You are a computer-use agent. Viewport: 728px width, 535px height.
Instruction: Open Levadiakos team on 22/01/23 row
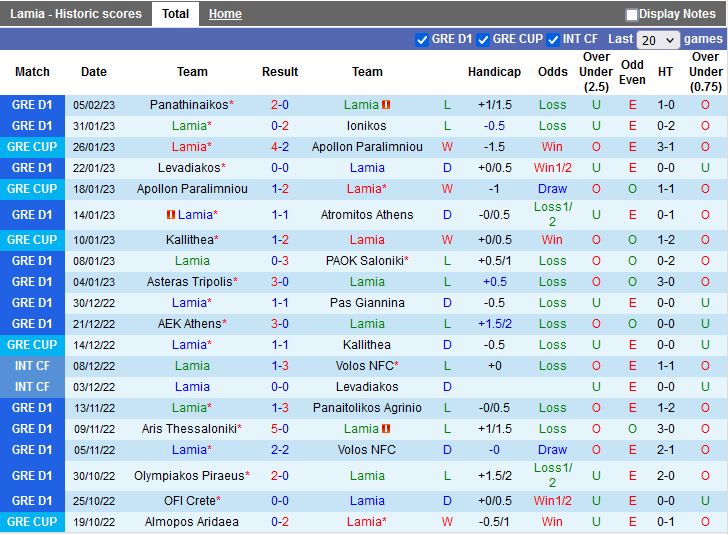click(189, 168)
